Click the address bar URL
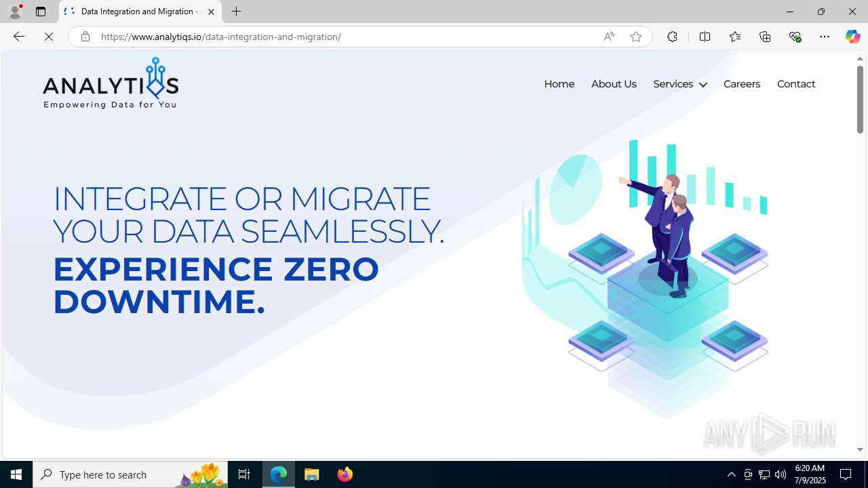Viewport: 868px width, 488px height. coord(221,37)
